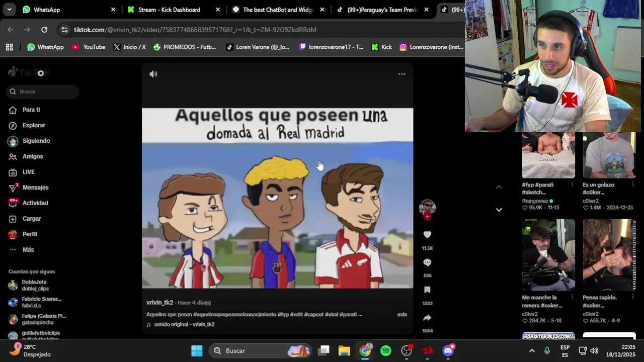Reload the current page
This screenshot has height=362, width=644.
44,30
